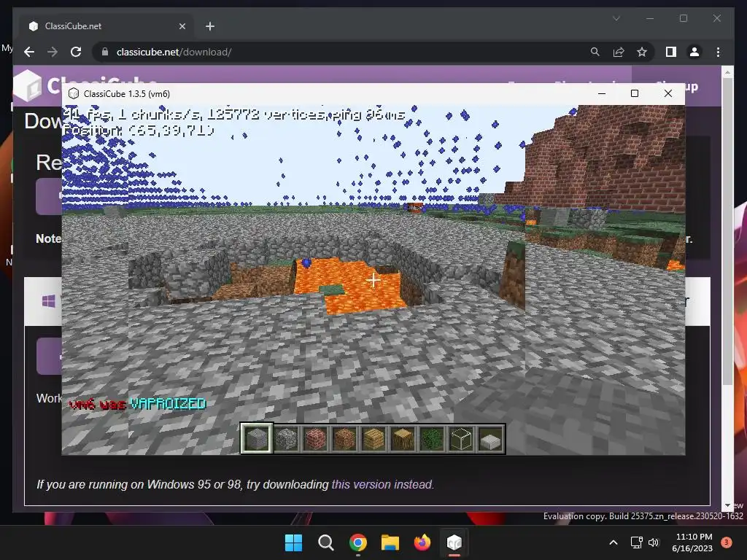747x560 pixels.
Task: Switch to the ClassiCube.net tab
Action: point(107,26)
